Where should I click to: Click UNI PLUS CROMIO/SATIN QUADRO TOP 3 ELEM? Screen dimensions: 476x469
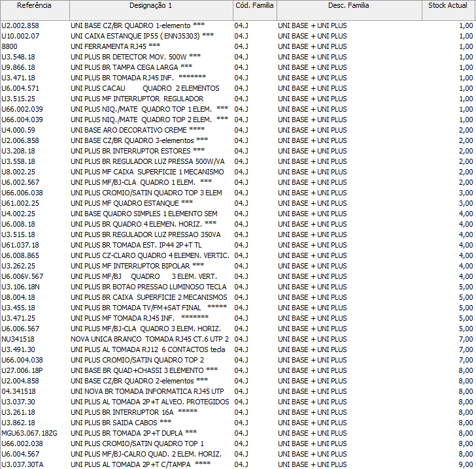coord(146,193)
